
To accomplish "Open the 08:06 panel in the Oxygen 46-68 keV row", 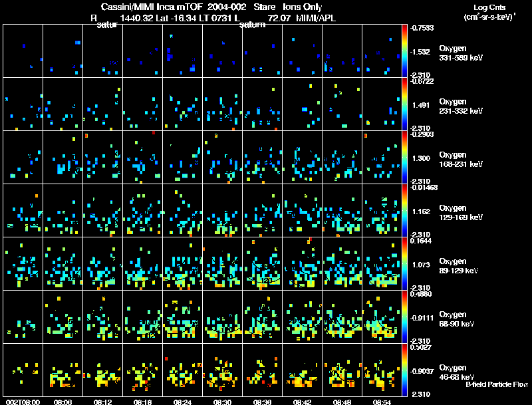I will coord(63,370).
